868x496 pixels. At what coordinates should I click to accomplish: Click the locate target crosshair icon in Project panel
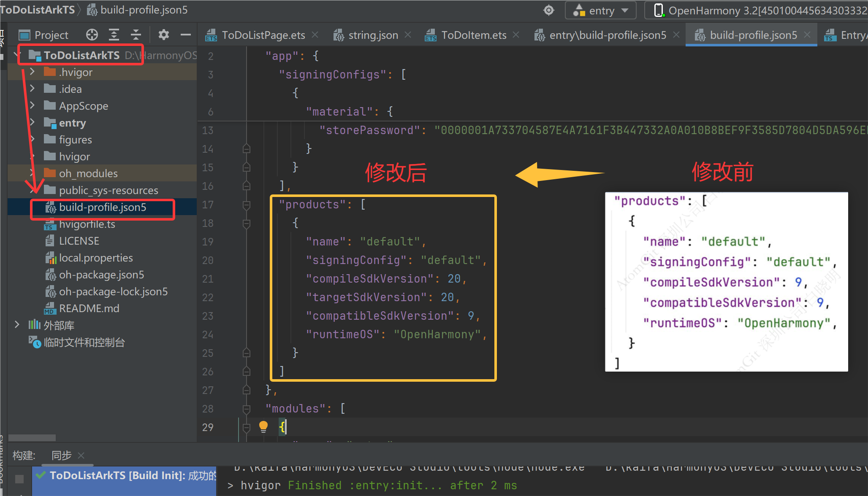[x=92, y=35]
